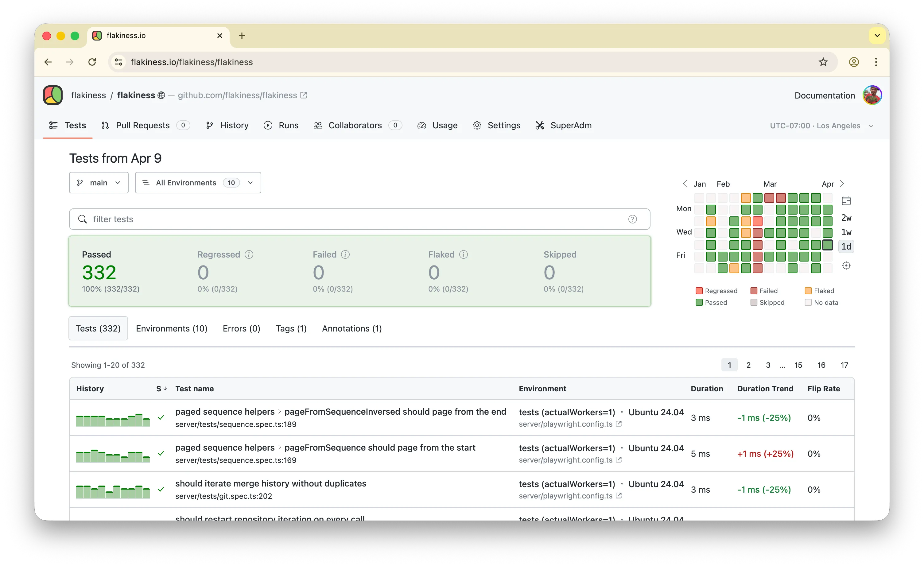Image resolution: width=924 pixels, height=566 pixels.
Task: Select the 2w time range
Action: (x=846, y=218)
